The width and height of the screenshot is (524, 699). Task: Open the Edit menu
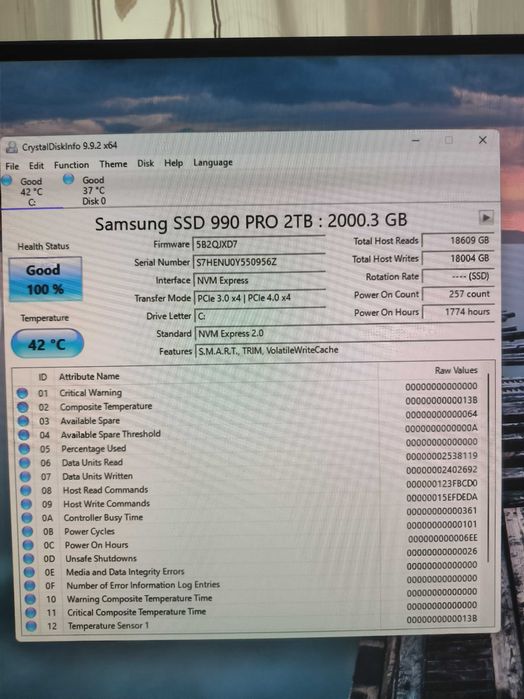pyautogui.click(x=36, y=165)
